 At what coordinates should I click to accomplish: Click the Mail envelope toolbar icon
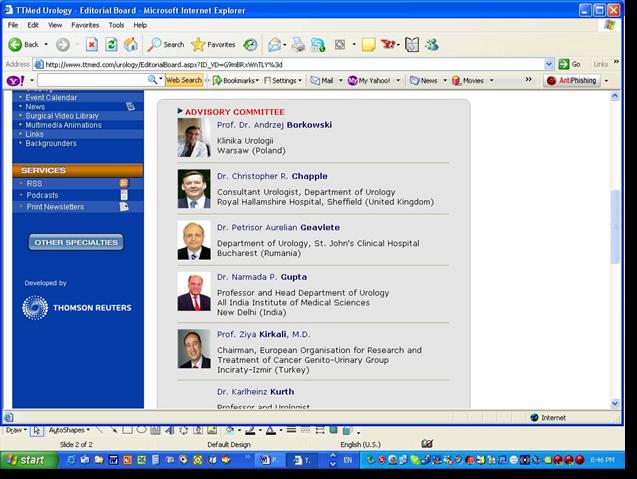[x=275, y=45]
